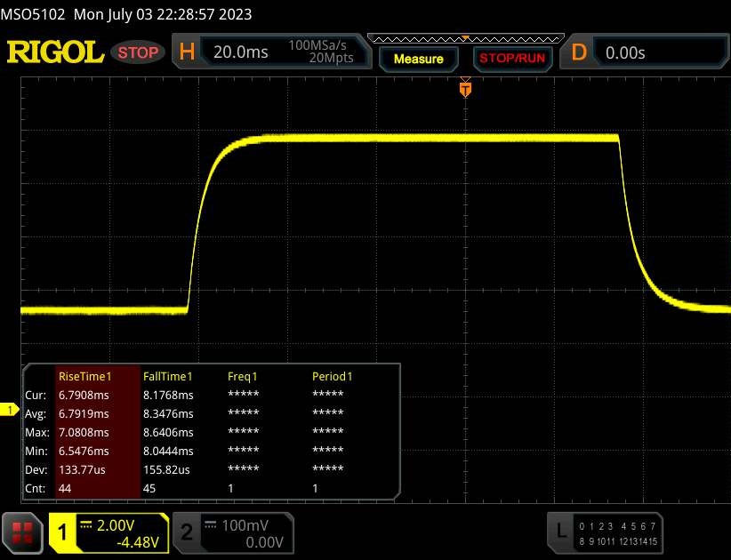Select the Period1 measurement column
731x560 pixels.
click(x=332, y=376)
